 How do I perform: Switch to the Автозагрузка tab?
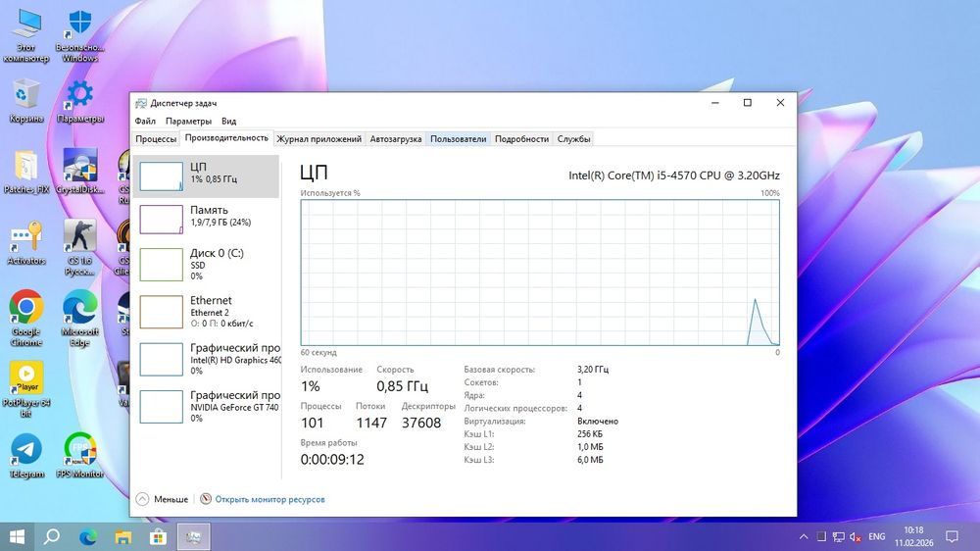click(396, 139)
